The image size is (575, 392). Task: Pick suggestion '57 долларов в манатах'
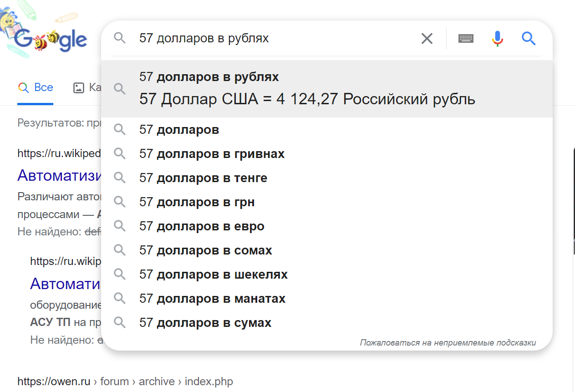pyautogui.click(x=212, y=299)
